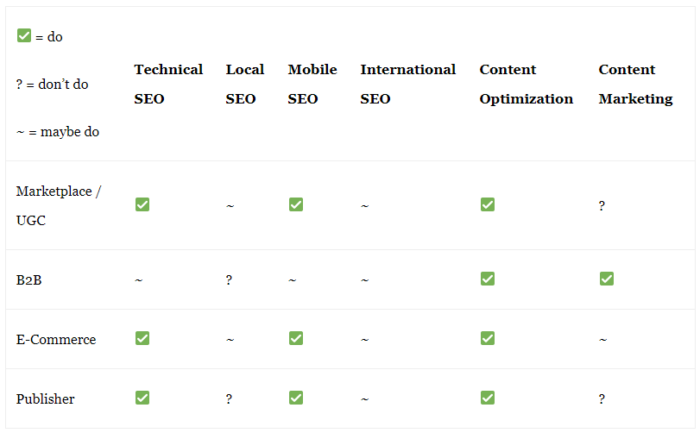
Task: Click the Publisher row label
Action: (x=46, y=399)
